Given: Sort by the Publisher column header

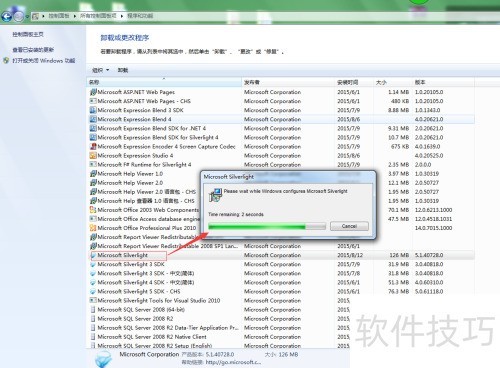Looking at the screenshot, I should pos(288,82).
